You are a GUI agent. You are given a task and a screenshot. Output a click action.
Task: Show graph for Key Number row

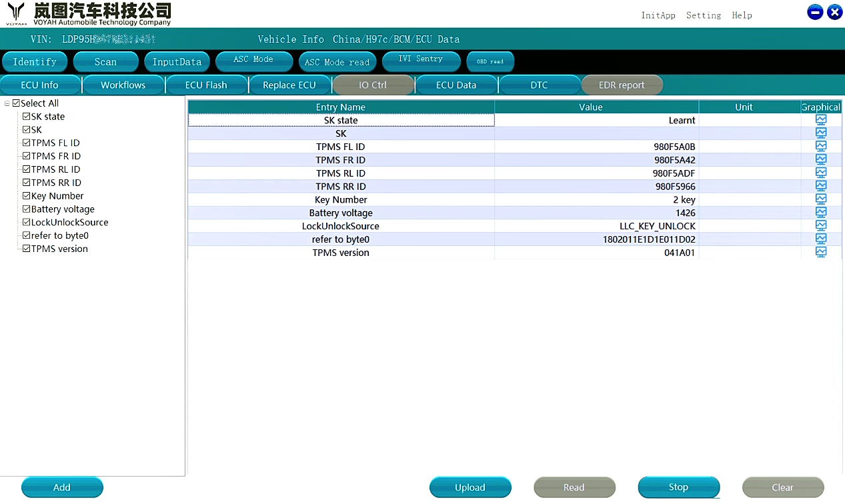821,199
